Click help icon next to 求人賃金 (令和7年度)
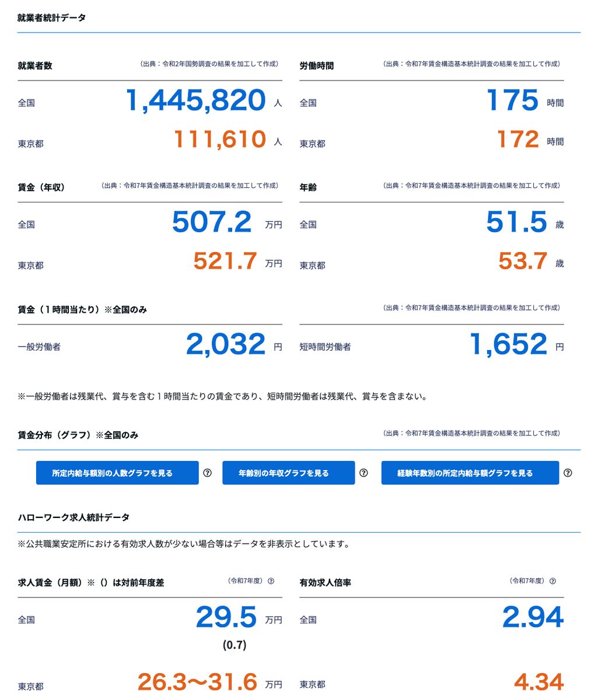The height and width of the screenshot is (700, 598). tap(271, 581)
